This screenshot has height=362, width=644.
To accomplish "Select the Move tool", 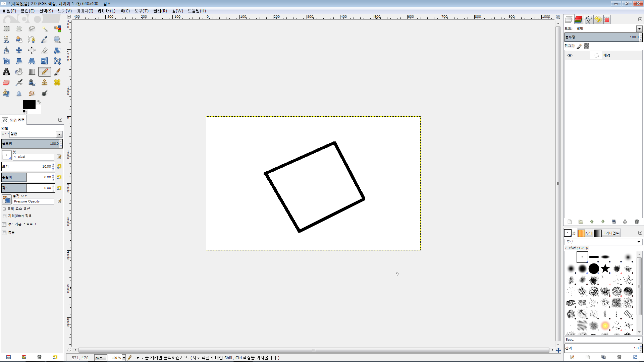I will [x=19, y=50].
